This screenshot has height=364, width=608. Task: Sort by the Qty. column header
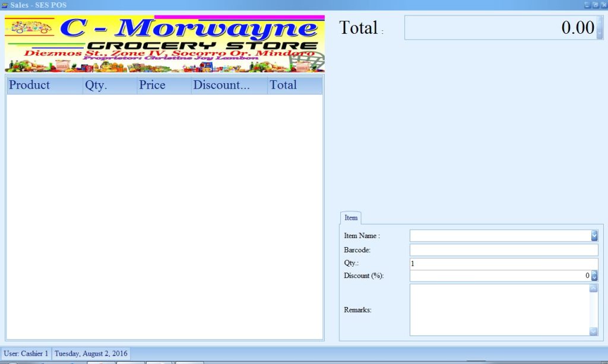(x=110, y=85)
